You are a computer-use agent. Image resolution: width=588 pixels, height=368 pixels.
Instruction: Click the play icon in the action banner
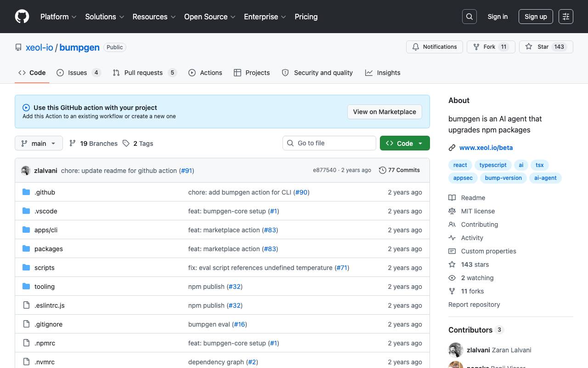click(x=26, y=108)
